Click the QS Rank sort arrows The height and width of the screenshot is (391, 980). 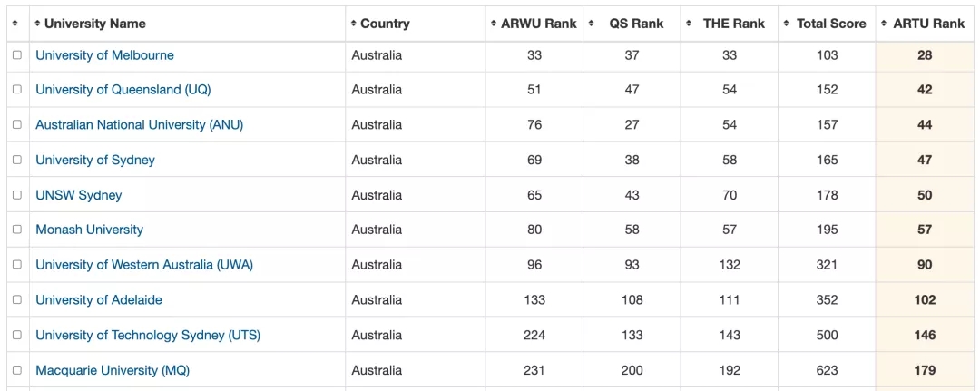coord(592,24)
